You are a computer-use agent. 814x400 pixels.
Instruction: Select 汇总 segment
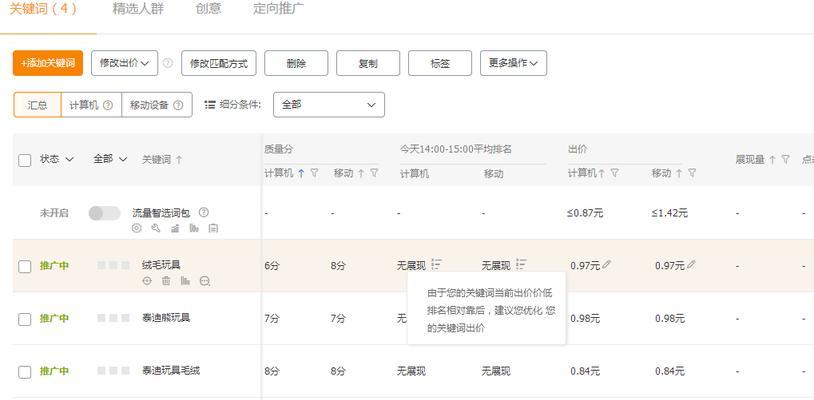(37, 105)
